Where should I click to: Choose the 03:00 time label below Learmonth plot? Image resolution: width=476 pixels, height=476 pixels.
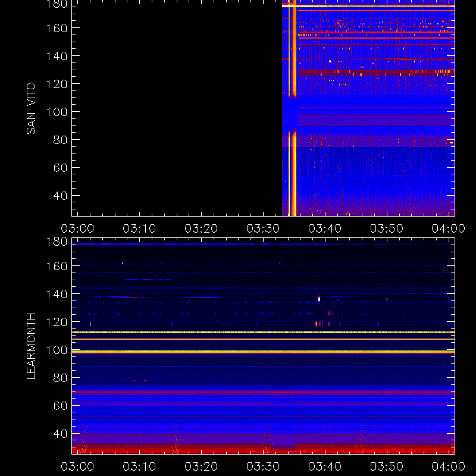coord(77,466)
